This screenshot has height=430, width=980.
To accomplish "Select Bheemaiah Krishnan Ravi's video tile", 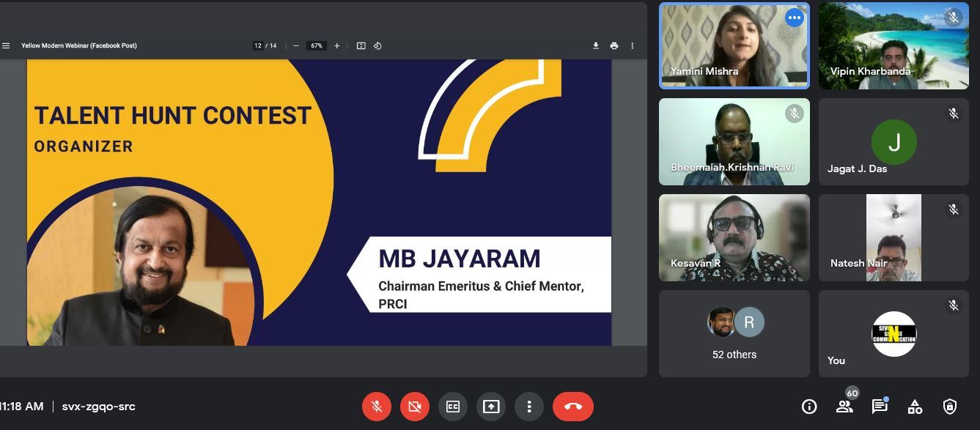I will (734, 141).
